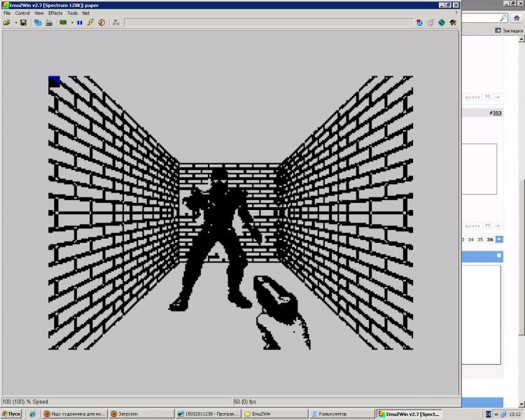Image resolution: width=525 pixels, height=420 pixels.
Task: Click the network connection toolbar icon
Action: click(116, 22)
